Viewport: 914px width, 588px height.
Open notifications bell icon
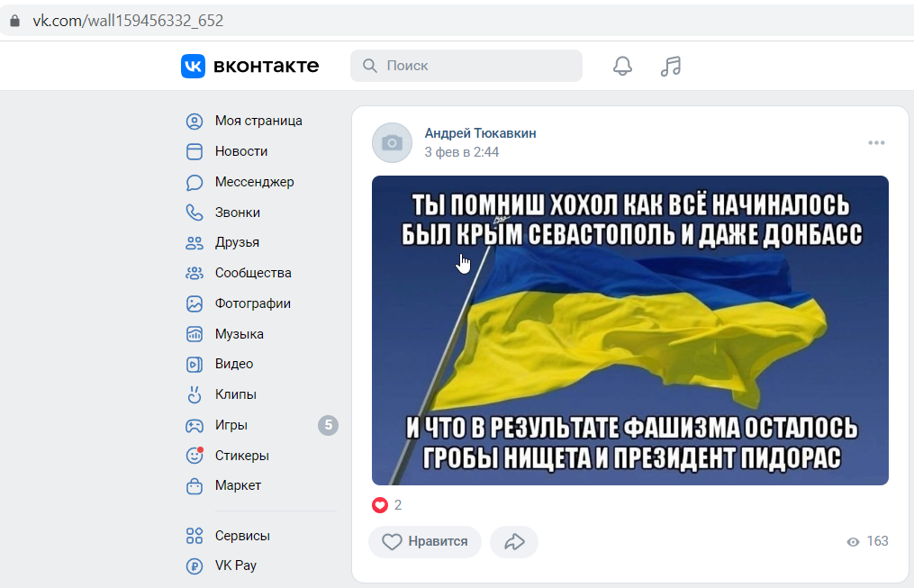622,66
